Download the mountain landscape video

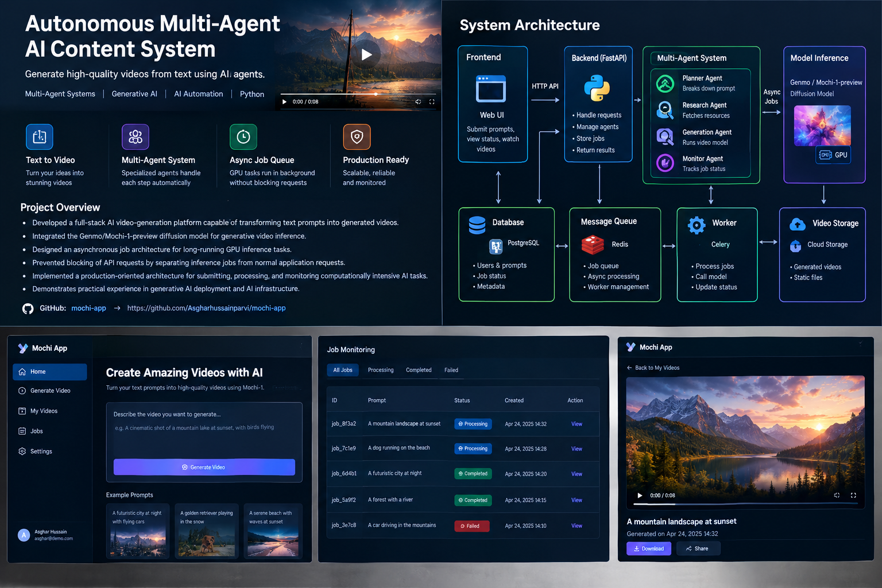tap(649, 549)
